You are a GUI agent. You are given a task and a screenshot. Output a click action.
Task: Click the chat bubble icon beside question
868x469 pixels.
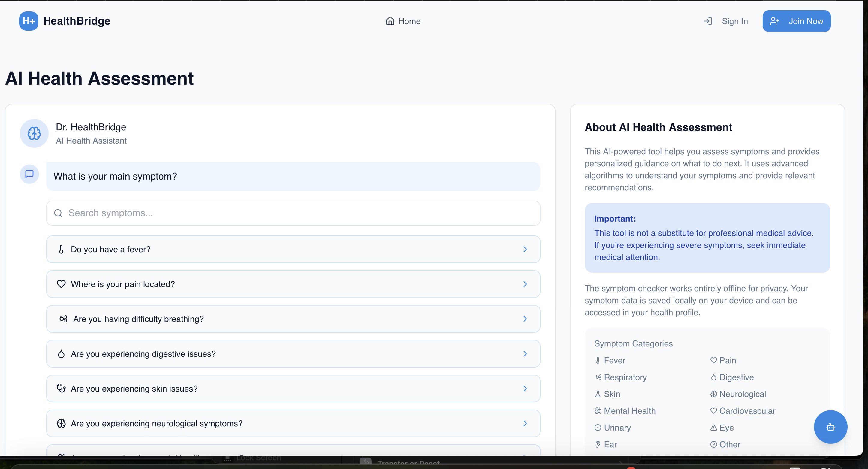29,174
